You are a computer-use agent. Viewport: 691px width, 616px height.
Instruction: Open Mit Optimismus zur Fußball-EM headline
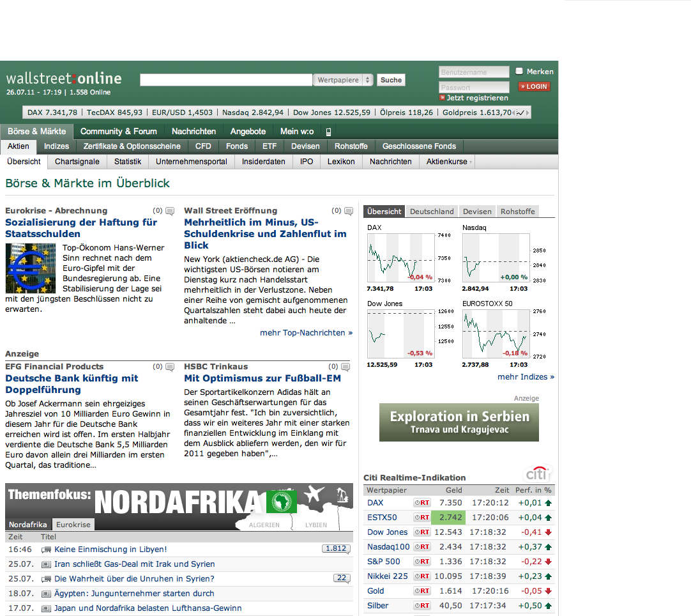262,378
